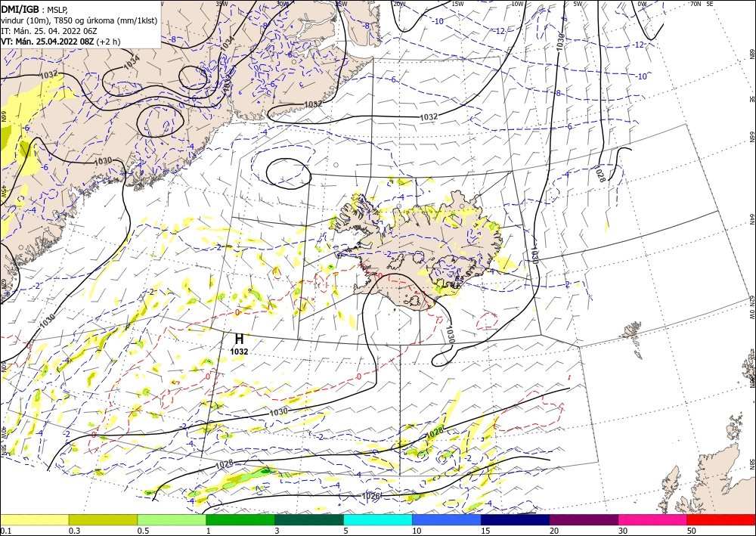Click the '35W' longitude label
The width and height of the screenshot is (756, 536).
[222, 4]
